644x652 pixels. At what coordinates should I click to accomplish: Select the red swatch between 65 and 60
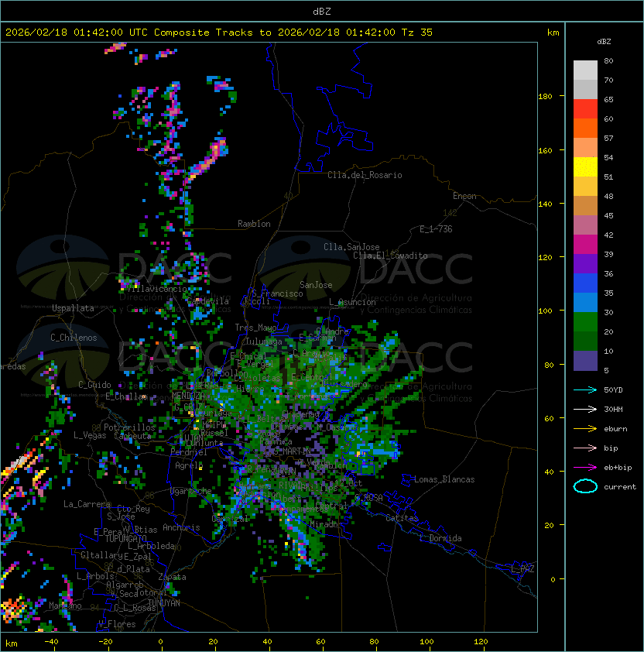point(585,109)
